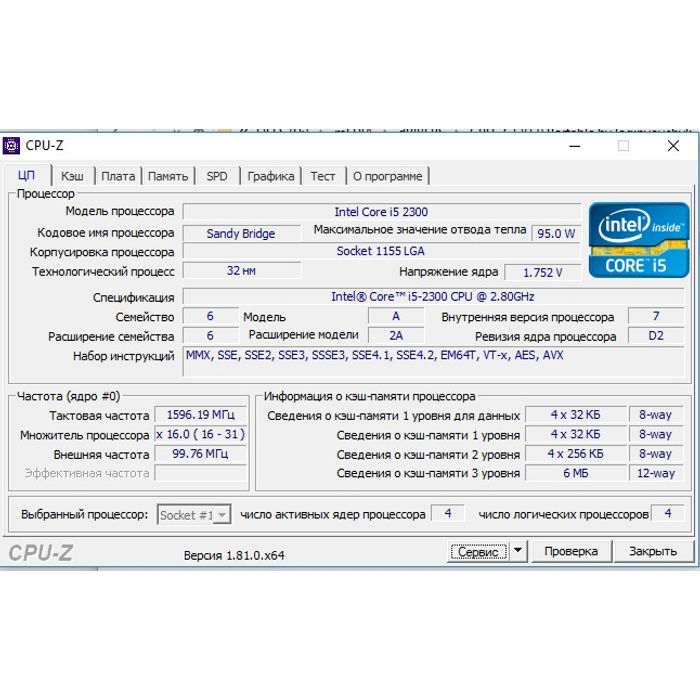This screenshot has height=700, width=700.
Task: Open the Плата tab
Action: coord(118,176)
